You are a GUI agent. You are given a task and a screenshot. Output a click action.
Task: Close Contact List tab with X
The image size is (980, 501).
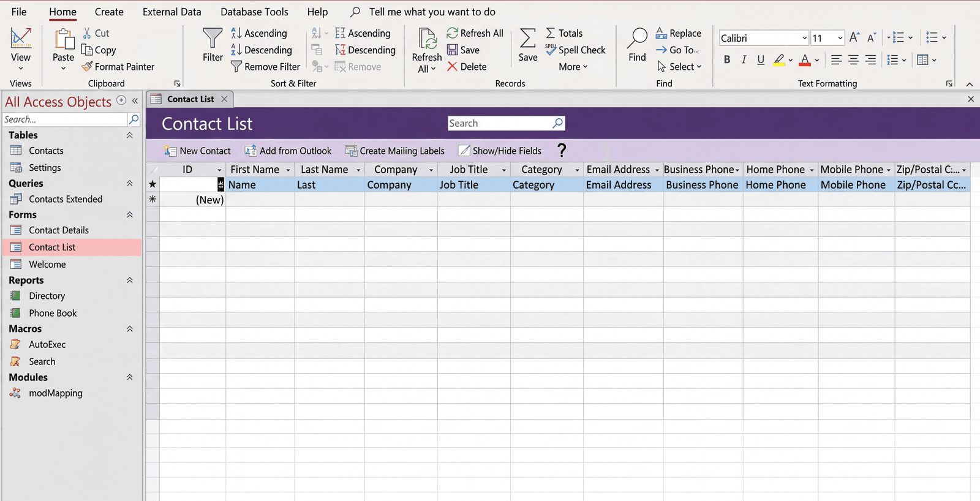[224, 99]
